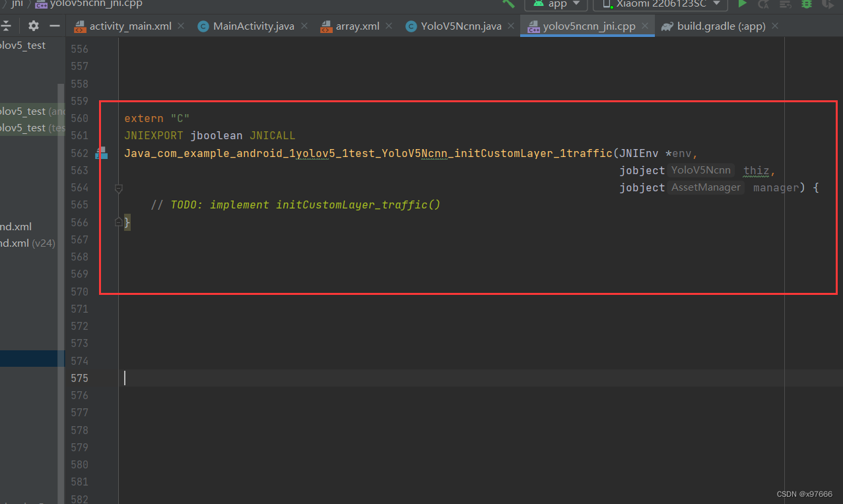Click the AssetManager type hint on line 564
843x504 pixels.
[x=706, y=187]
